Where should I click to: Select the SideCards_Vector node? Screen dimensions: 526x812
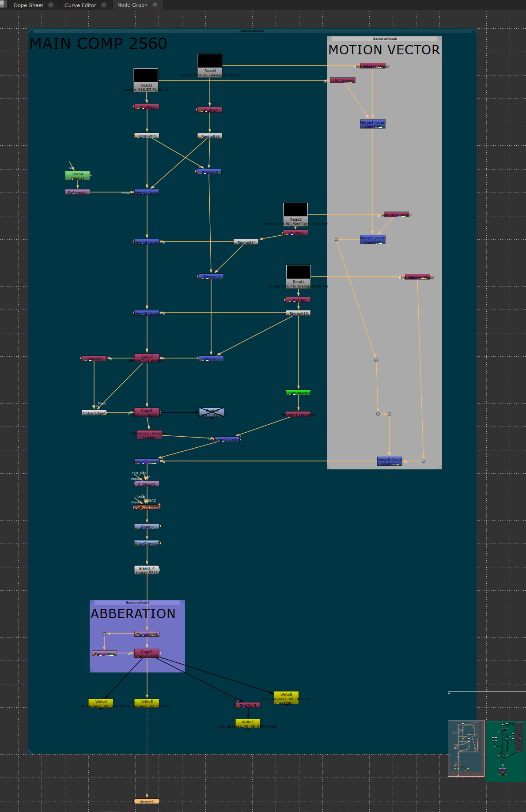pos(396,215)
